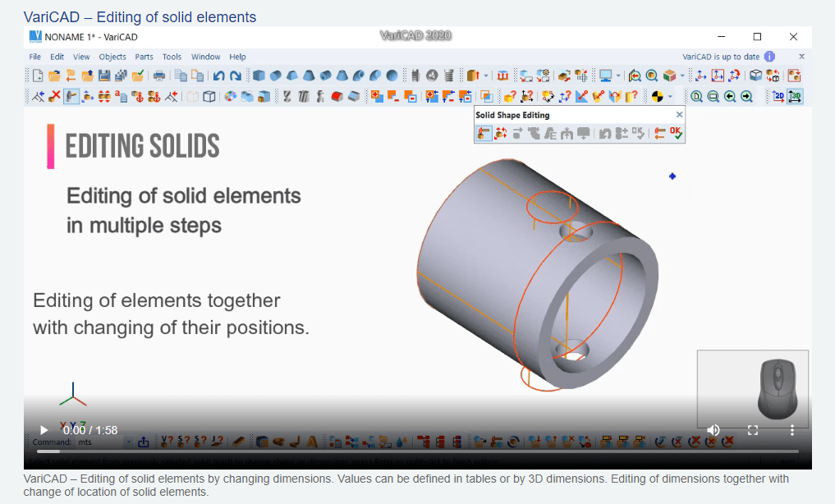The image size is (835, 504).
Task: Toggle the wireframe cube display icon
Action: [x=209, y=96]
